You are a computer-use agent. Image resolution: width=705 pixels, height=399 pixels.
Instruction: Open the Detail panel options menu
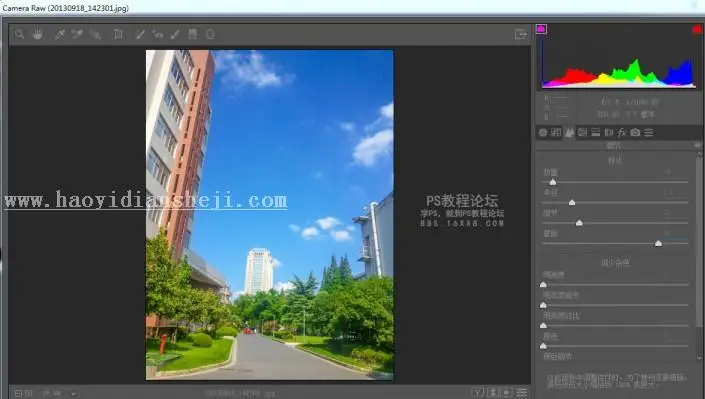tap(697, 145)
